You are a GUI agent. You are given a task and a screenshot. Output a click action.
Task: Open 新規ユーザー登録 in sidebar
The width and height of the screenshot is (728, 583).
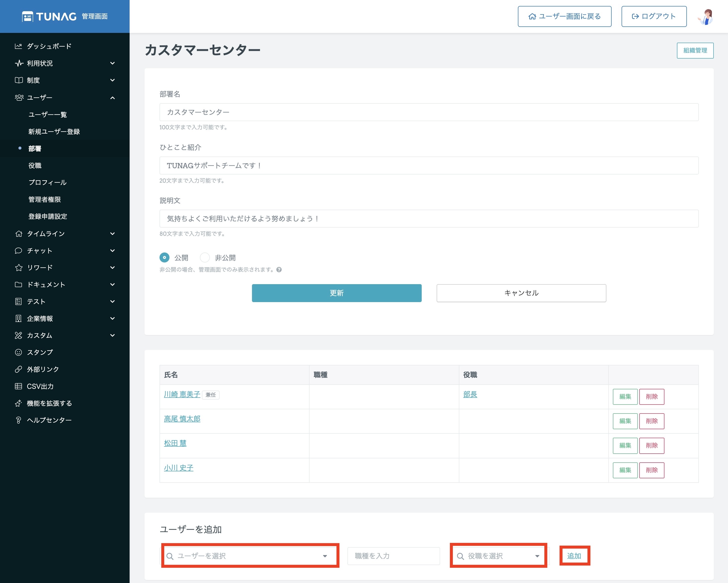pos(54,131)
